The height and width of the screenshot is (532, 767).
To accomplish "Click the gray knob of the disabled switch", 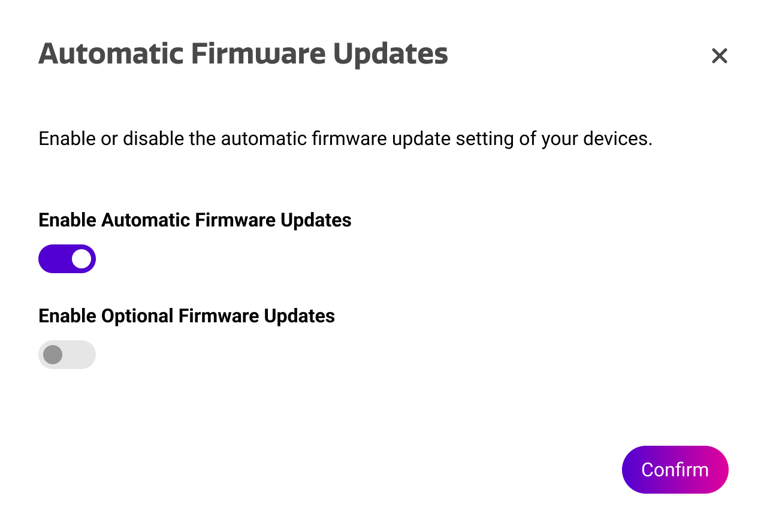I will coord(53,355).
